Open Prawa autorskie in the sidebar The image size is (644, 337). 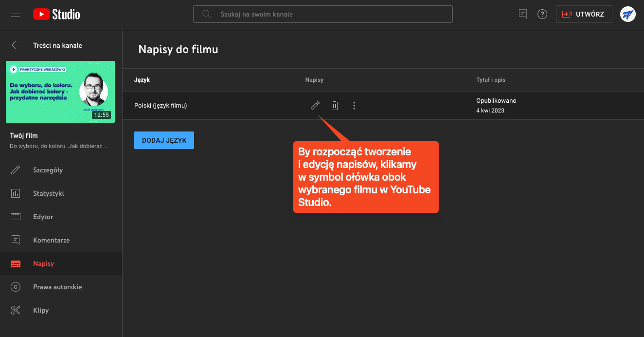[57, 287]
